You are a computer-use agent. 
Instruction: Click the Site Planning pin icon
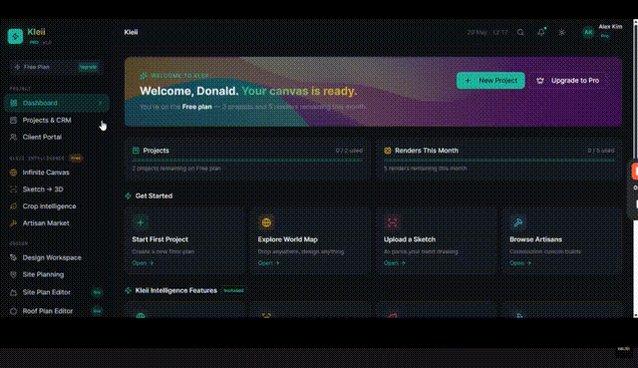tap(13, 274)
